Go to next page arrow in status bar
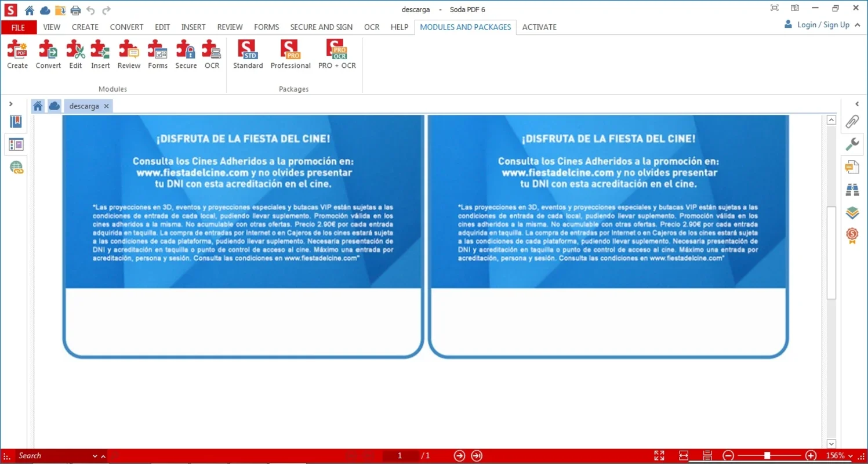The height and width of the screenshot is (464, 868). 459,456
